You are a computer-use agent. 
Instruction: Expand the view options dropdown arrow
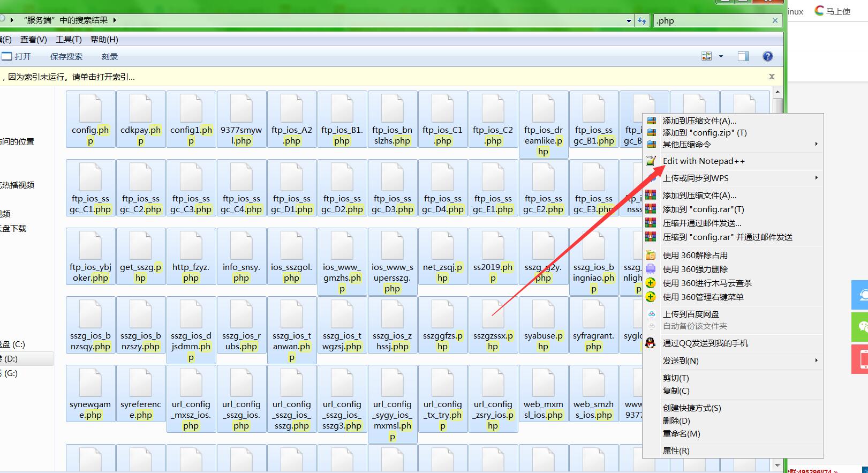[x=721, y=56]
